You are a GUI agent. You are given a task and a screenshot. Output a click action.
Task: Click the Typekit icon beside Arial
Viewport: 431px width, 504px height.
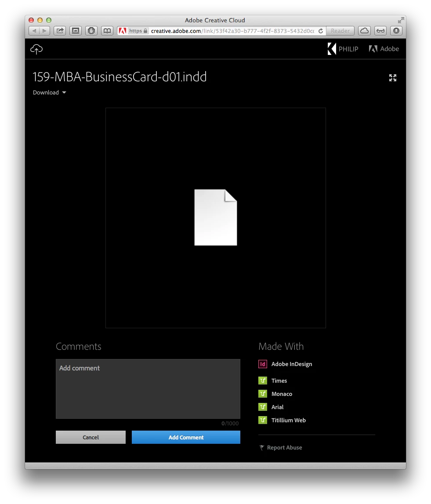tap(263, 407)
